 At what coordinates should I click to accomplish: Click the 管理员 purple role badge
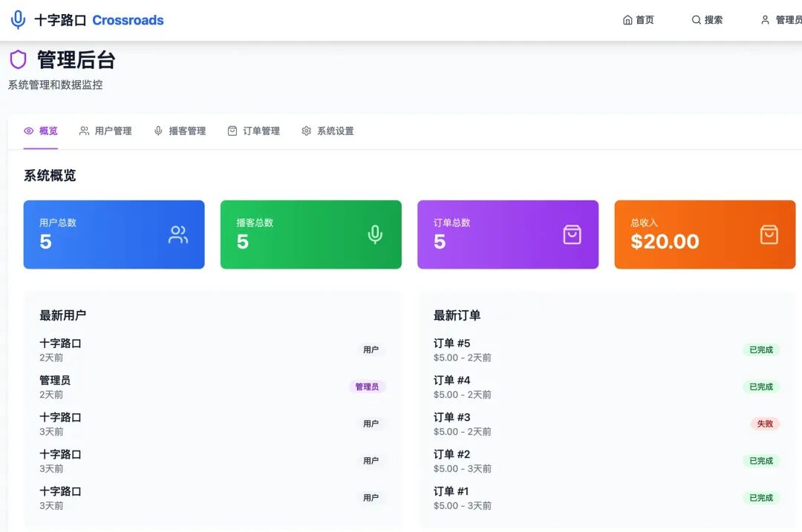368,387
